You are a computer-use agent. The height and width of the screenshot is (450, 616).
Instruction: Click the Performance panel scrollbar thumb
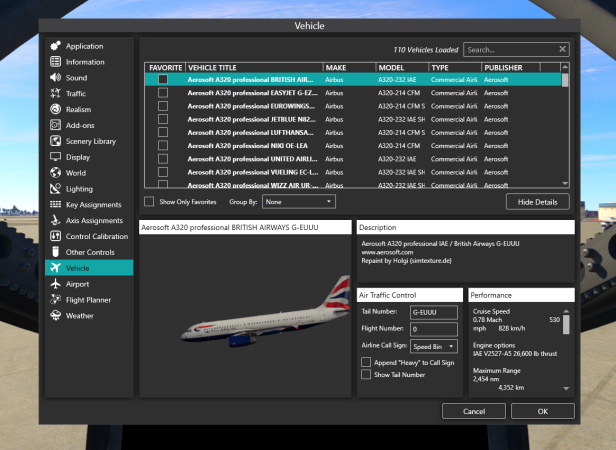point(566,324)
